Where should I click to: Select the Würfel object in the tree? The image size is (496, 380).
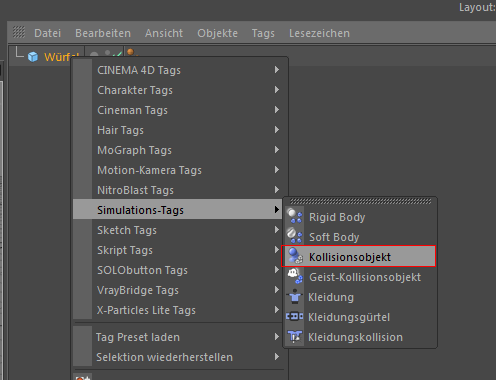pos(61,57)
